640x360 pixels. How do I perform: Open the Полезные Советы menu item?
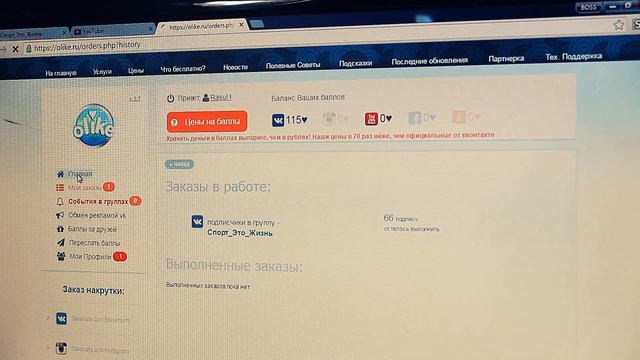click(x=293, y=65)
